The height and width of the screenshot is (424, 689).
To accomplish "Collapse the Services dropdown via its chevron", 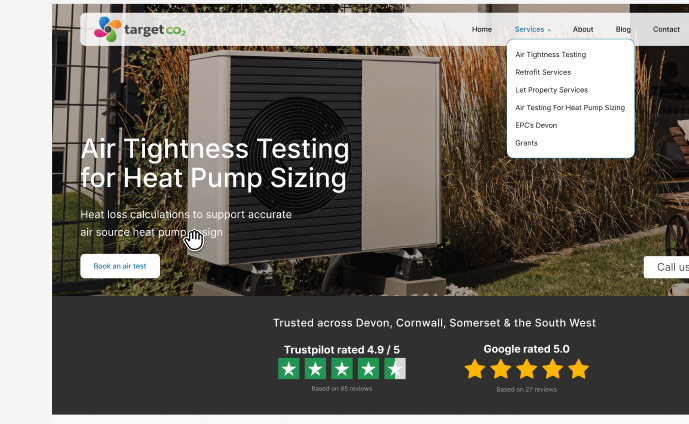I will 549,30.
